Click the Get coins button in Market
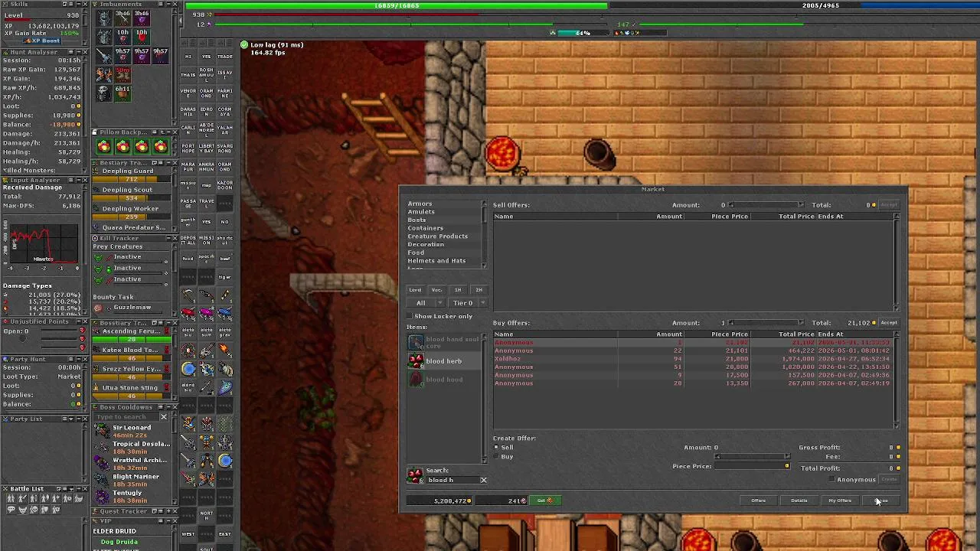This screenshot has height=551, width=980. tap(545, 500)
